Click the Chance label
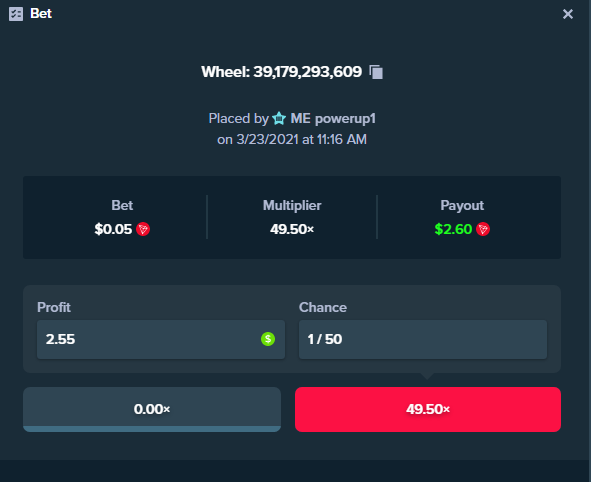Viewport: 591px width, 482px height. pyautogui.click(x=323, y=307)
